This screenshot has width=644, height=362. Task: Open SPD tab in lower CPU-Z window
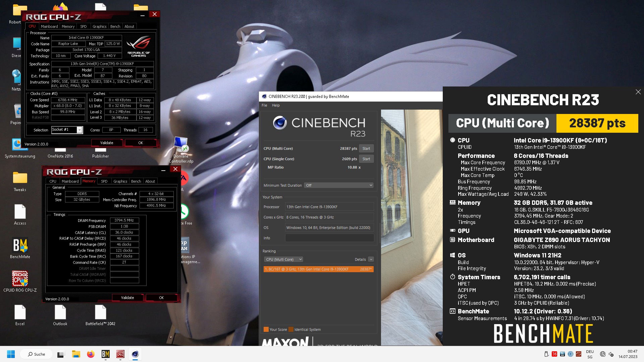click(104, 181)
